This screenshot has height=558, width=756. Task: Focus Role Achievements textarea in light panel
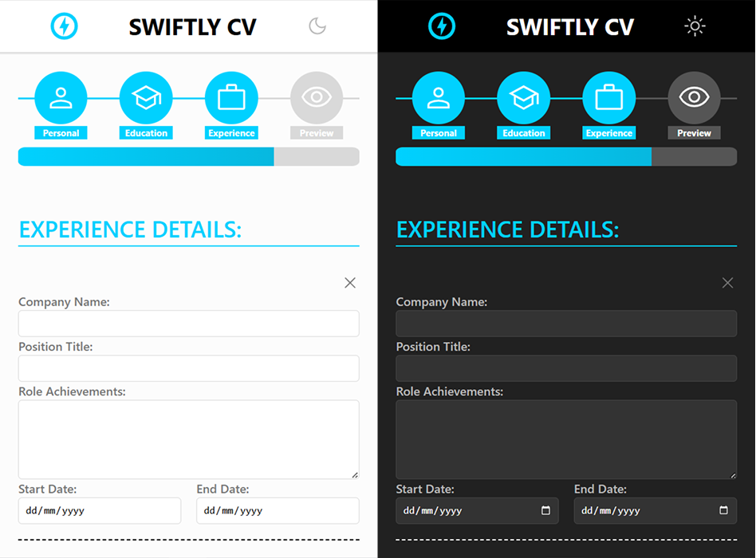pyautogui.click(x=188, y=439)
